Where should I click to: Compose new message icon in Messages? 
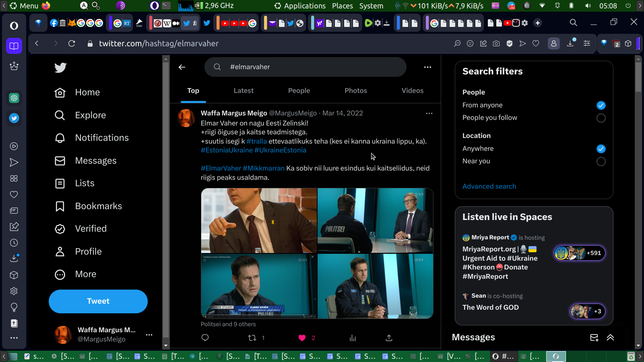click(x=594, y=337)
